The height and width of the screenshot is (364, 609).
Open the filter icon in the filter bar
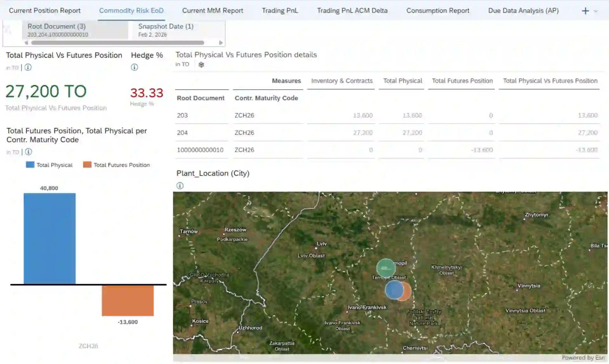pos(8,30)
